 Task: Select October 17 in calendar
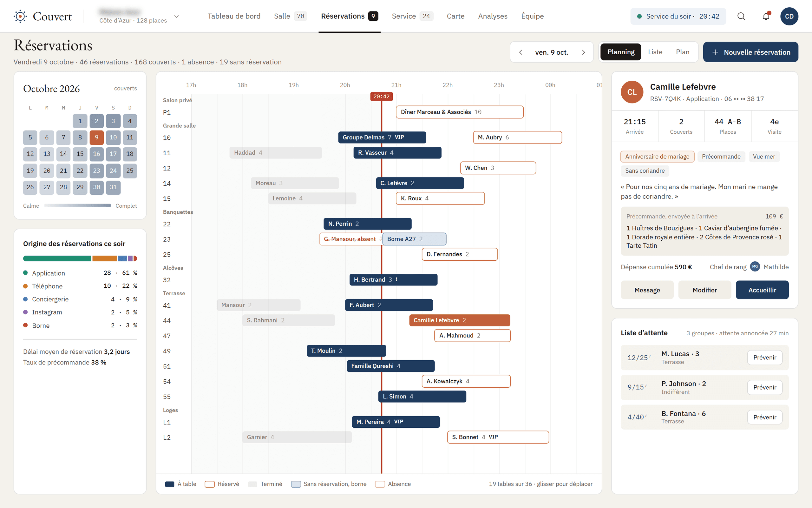[x=113, y=154]
